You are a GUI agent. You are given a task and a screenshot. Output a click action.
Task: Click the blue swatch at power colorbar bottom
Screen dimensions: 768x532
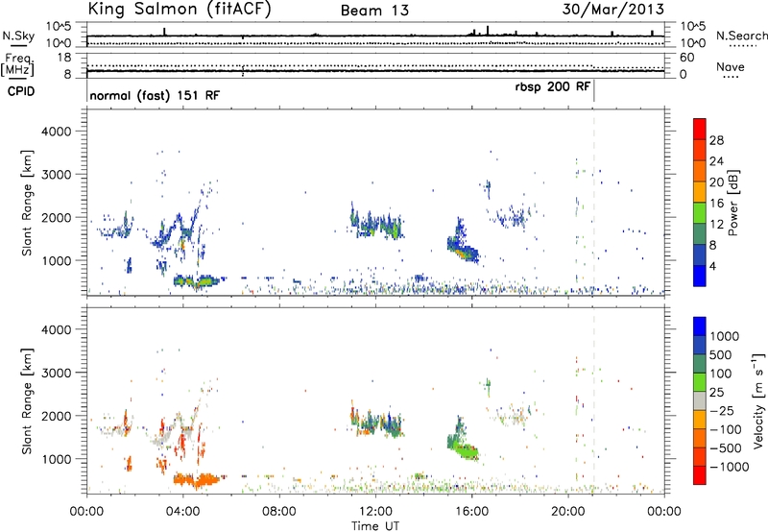tap(700, 277)
